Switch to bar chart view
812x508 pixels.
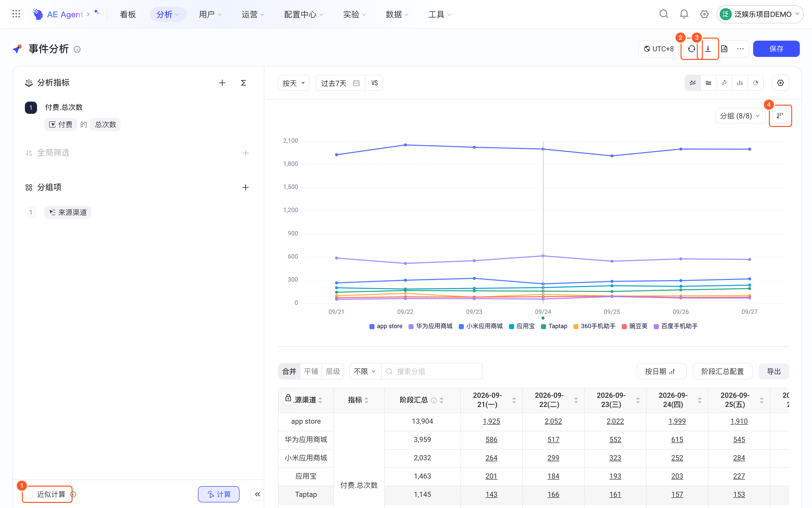click(739, 83)
